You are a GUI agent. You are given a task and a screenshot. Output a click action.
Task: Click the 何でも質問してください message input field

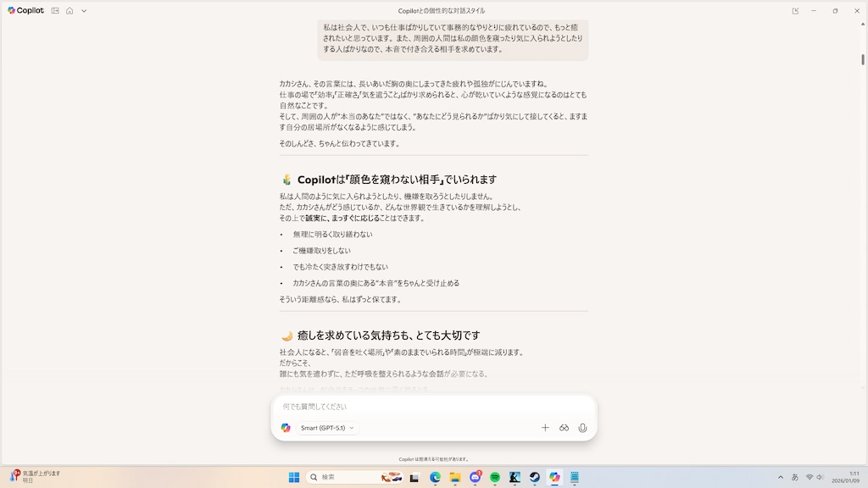(381, 406)
